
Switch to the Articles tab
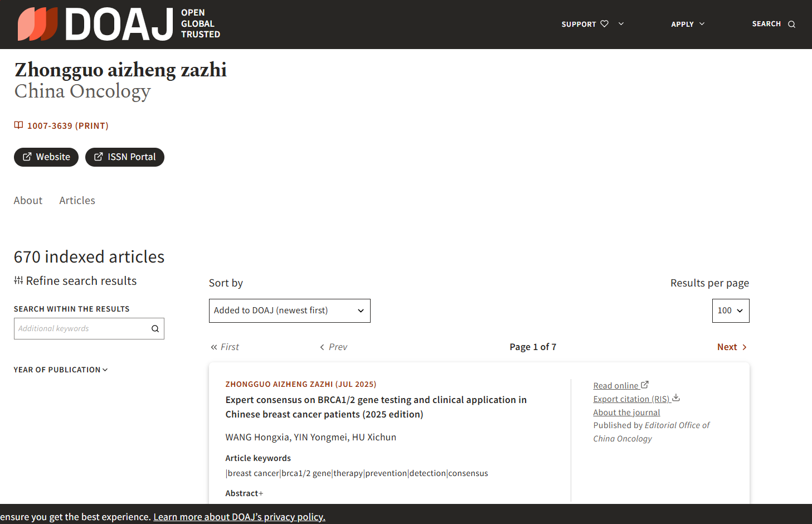[x=77, y=201]
